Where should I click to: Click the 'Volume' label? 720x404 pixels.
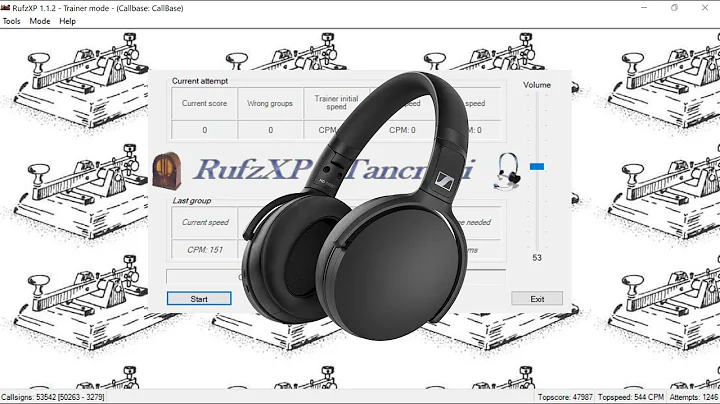536,85
